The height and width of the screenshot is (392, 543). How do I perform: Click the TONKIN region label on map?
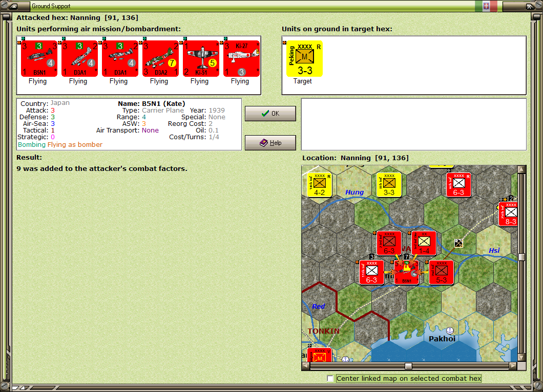[323, 331]
